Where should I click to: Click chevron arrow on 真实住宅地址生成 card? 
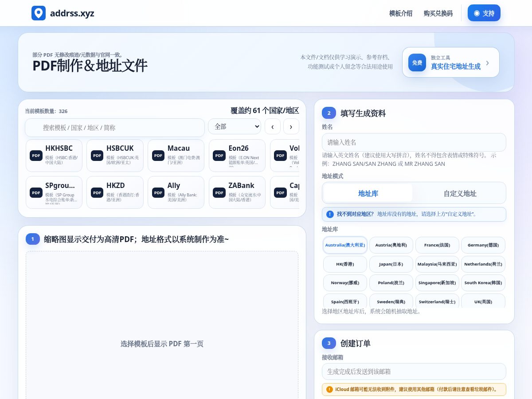click(x=488, y=63)
